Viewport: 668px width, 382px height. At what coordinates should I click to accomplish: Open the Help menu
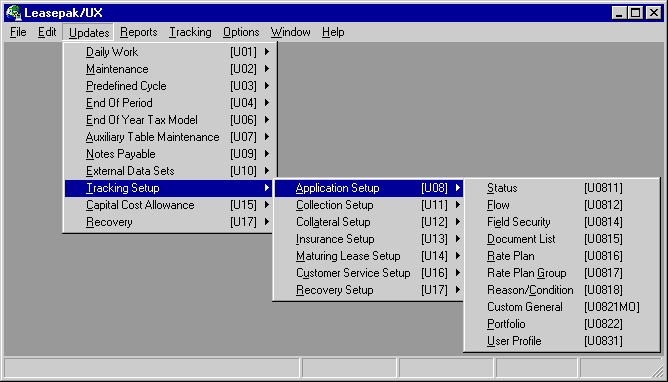(x=333, y=32)
